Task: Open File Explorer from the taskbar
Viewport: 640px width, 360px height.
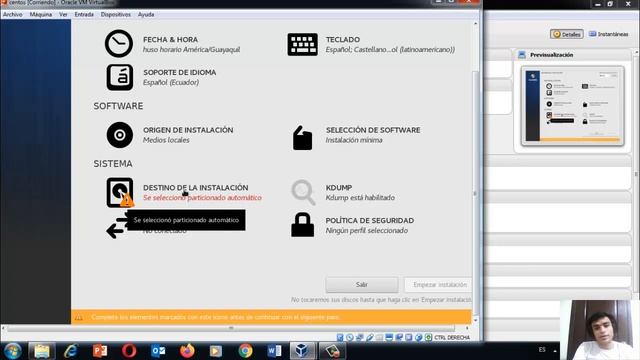Action: pos(42,351)
